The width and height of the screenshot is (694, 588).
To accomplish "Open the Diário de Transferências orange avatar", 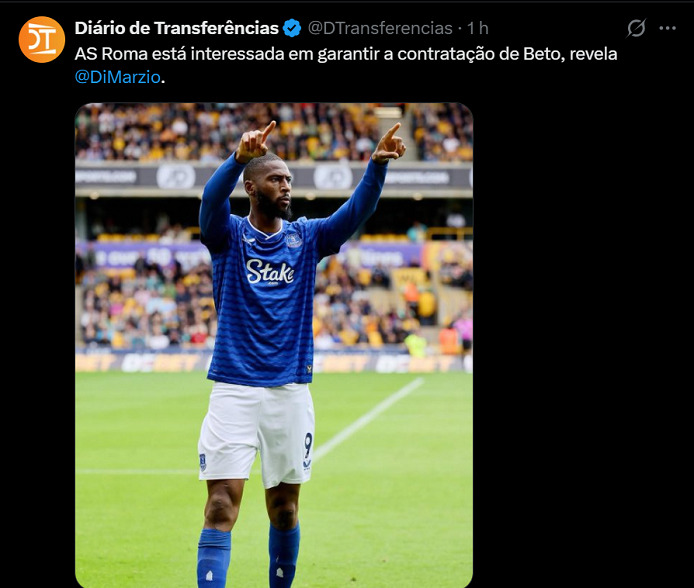I will [x=42, y=39].
